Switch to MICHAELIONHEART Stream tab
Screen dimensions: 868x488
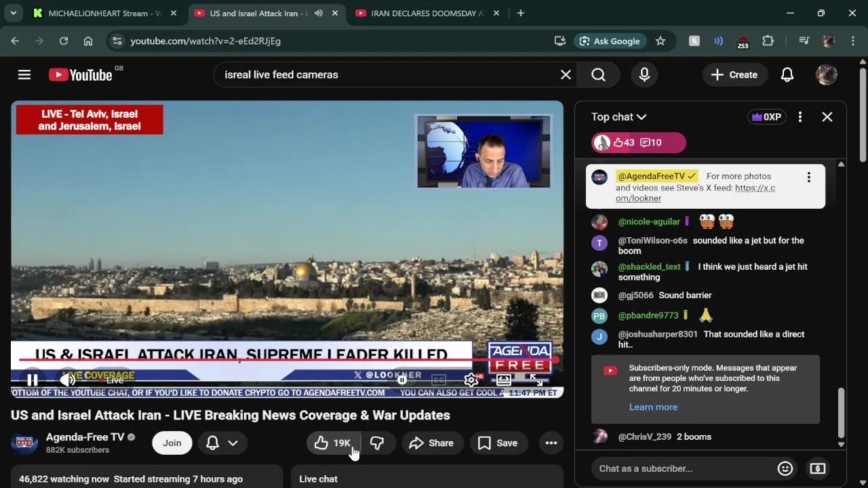point(105,13)
